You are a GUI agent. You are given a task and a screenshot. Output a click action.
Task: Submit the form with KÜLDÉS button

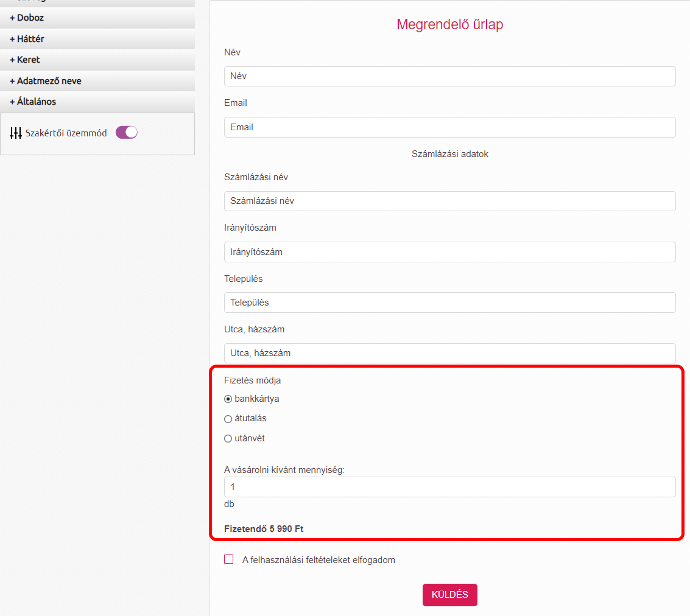click(449, 595)
